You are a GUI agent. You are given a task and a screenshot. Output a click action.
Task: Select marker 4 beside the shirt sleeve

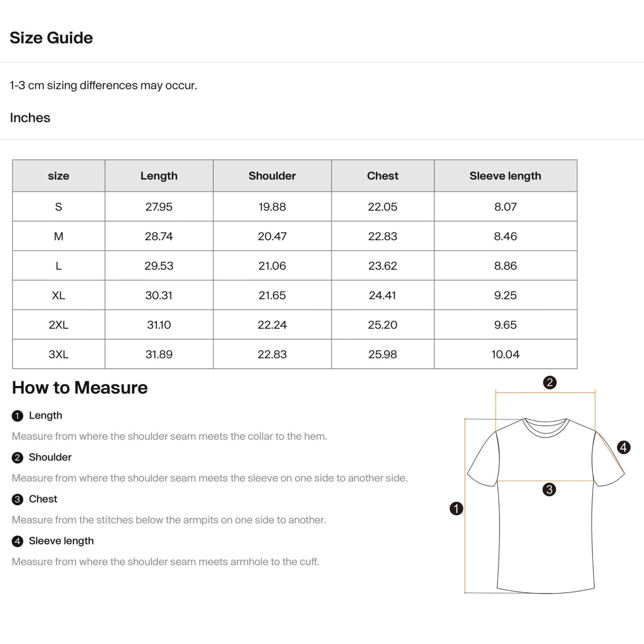pos(623,447)
